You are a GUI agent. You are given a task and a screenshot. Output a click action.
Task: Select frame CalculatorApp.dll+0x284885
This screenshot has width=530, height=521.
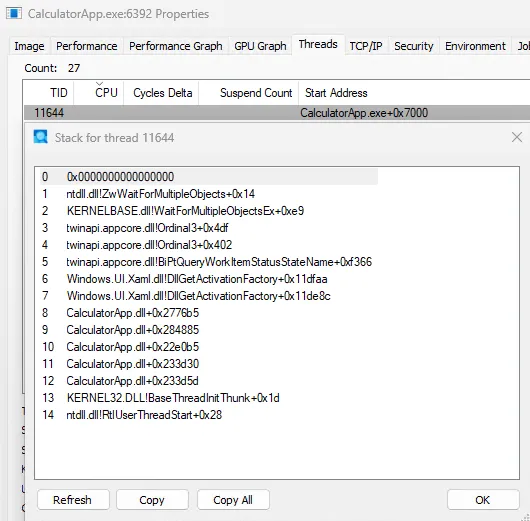[x=132, y=330]
